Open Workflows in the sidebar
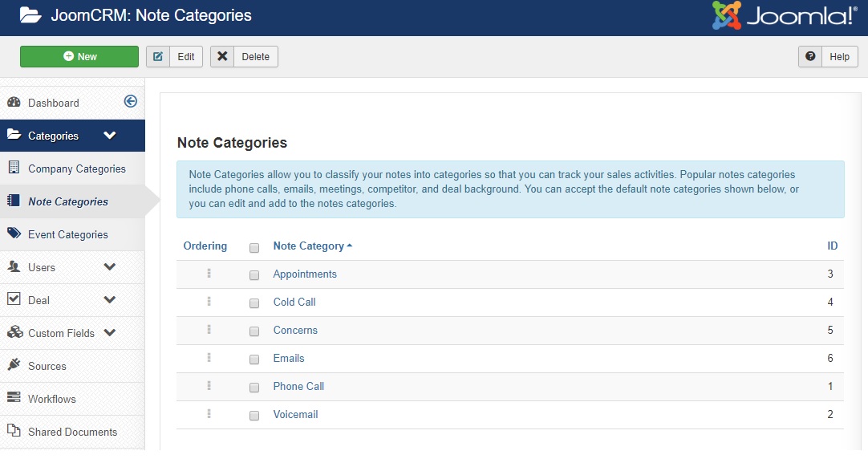 52,399
